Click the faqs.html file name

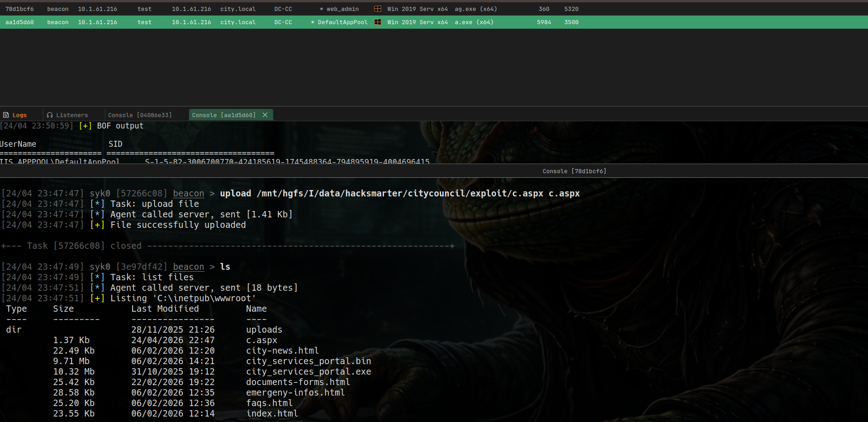pos(269,403)
